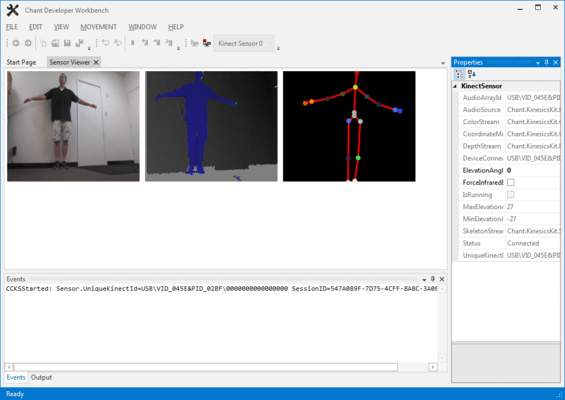565x400 pixels.
Task: Open the Properties panel options dropdown arrow
Action: 538,63
